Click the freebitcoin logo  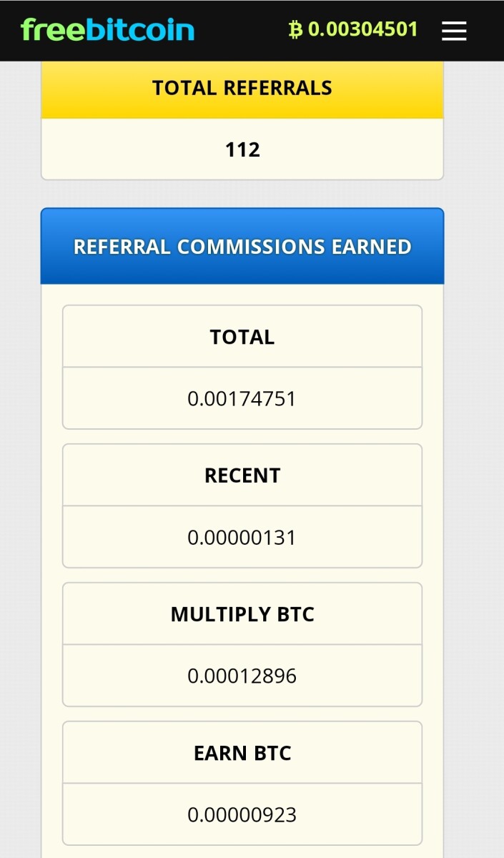coord(108,30)
